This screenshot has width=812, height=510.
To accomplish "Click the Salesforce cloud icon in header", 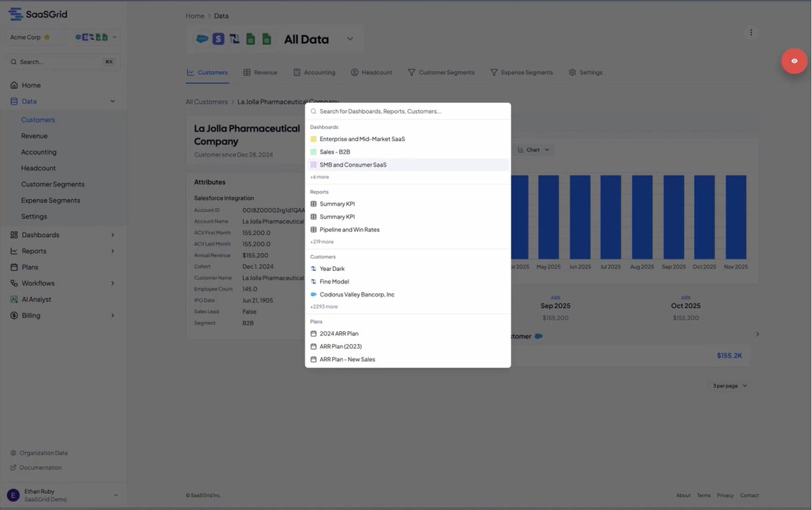I will (202, 39).
